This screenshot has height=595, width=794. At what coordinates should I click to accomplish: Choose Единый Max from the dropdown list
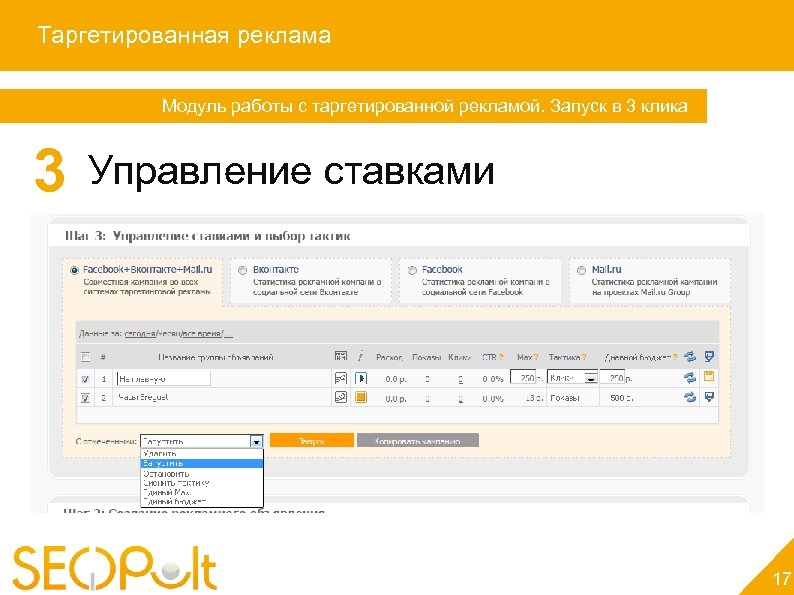(x=202, y=492)
